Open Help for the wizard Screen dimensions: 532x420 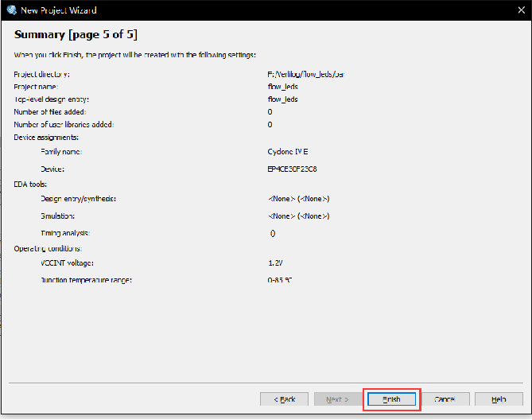[499, 399]
